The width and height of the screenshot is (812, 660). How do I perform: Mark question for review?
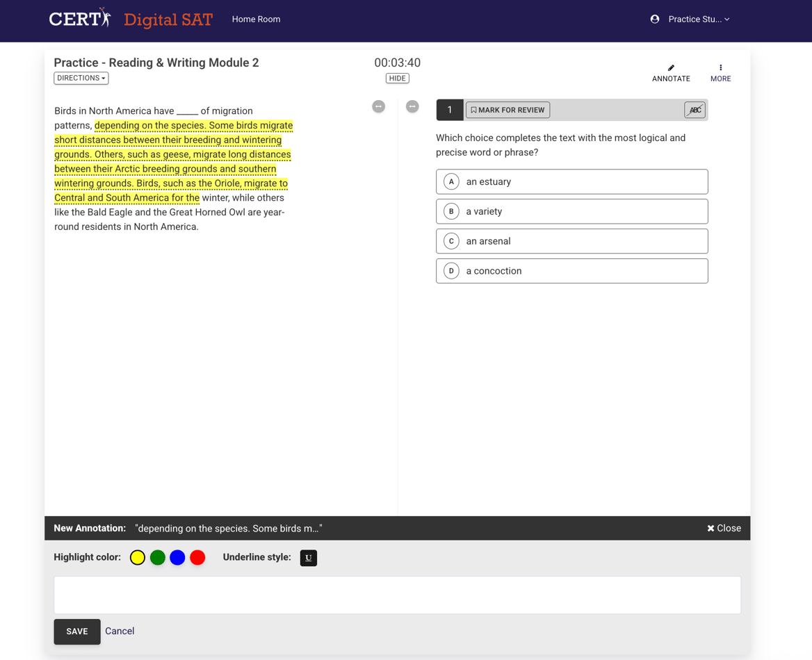[x=507, y=110]
